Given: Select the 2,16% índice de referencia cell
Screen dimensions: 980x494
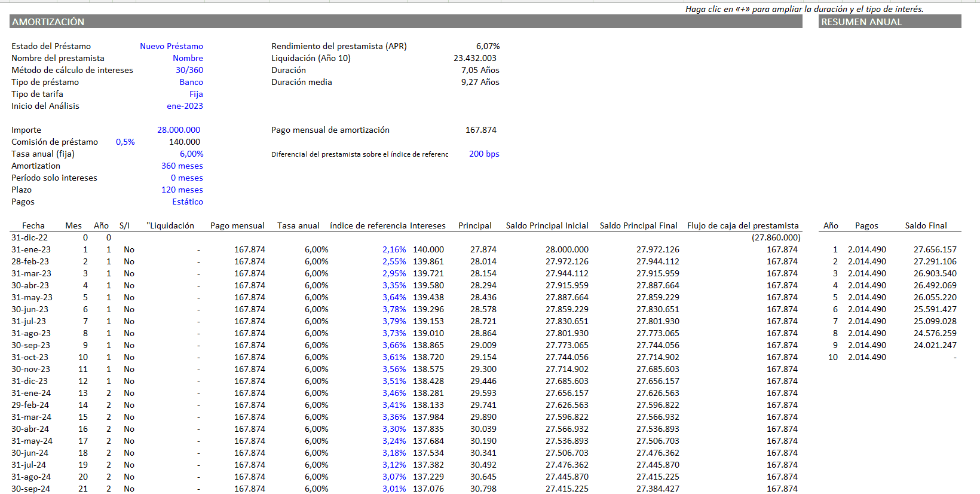Looking at the screenshot, I should (x=394, y=249).
